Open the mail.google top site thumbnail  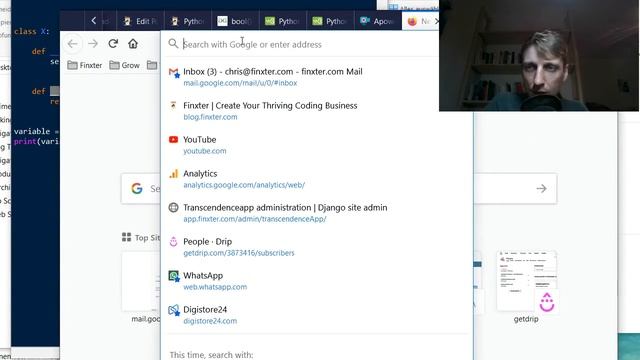(141, 282)
